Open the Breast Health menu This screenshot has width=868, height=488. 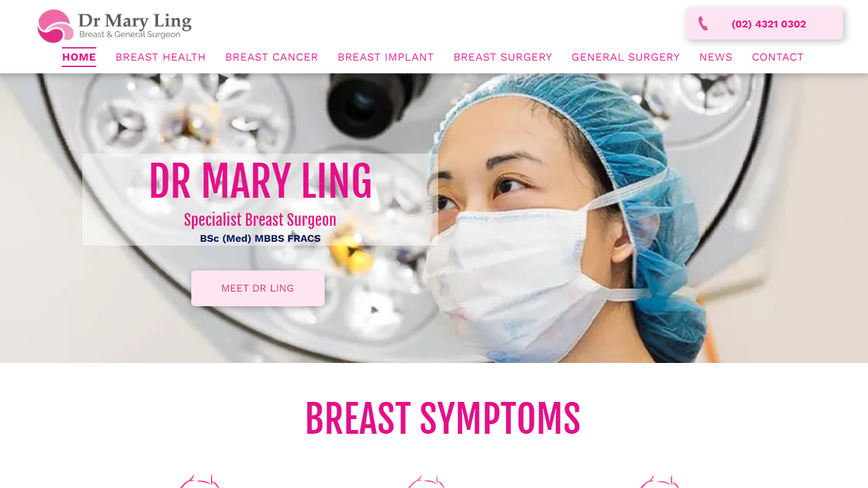(x=161, y=57)
